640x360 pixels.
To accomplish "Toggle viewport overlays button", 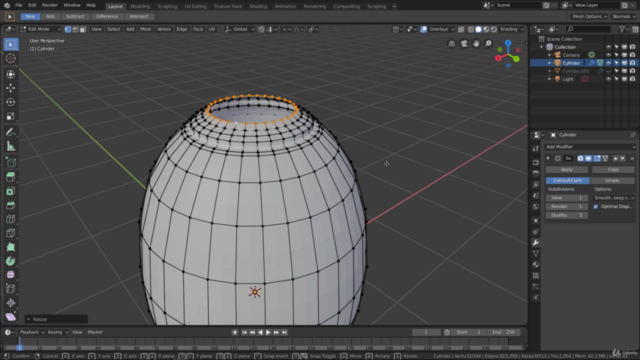I will coord(424,29).
